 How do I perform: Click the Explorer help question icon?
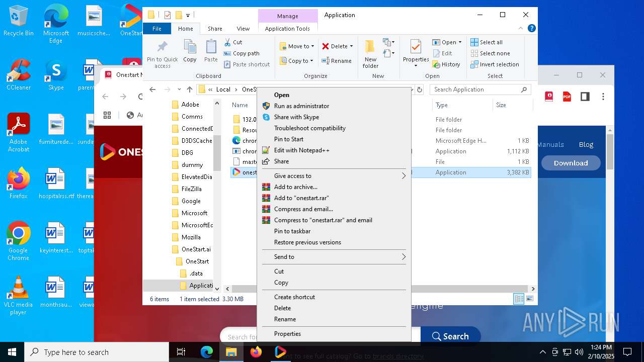tap(531, 29)
